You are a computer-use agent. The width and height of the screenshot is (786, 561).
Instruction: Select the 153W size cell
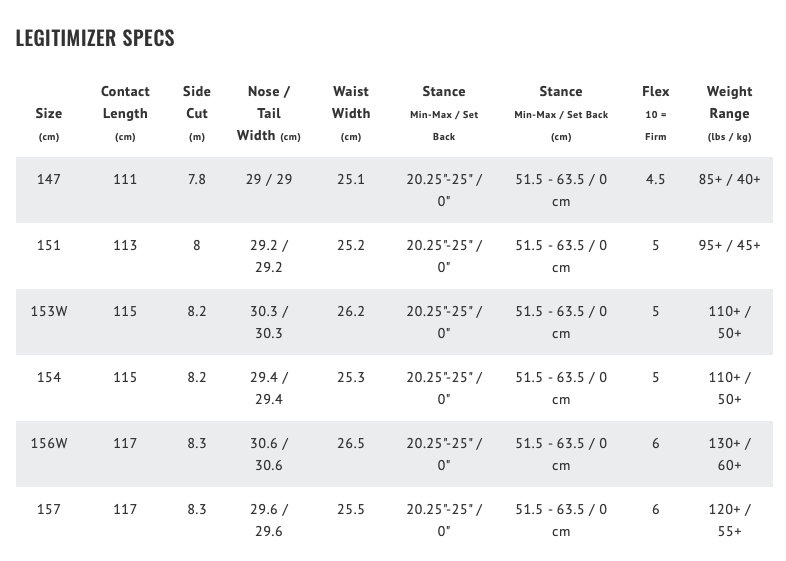click(48, 311)
